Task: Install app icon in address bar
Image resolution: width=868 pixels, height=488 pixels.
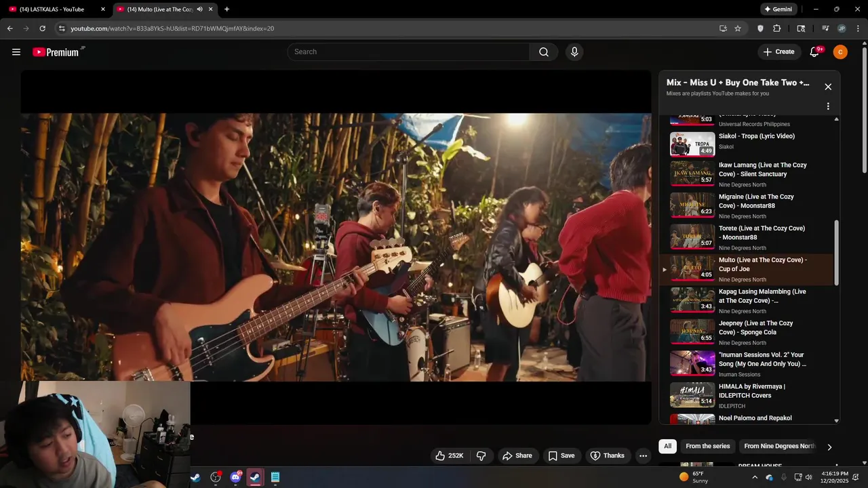Action: click(x=723, y=28)
